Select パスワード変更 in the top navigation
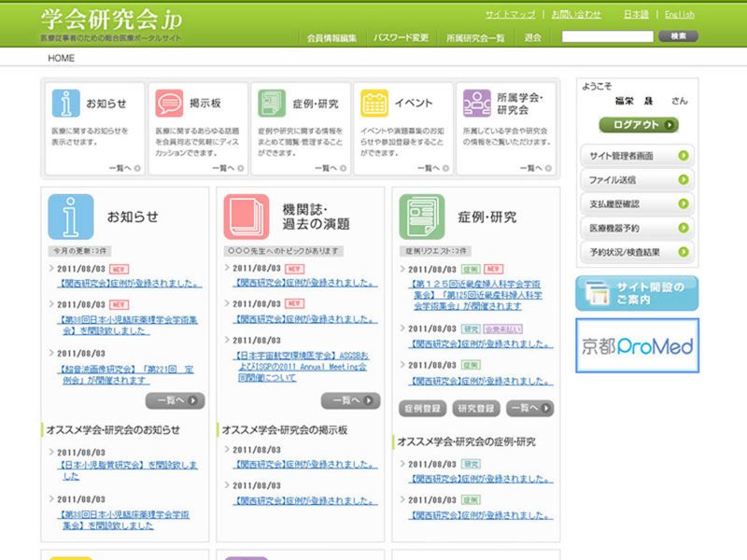 [402, 37]
